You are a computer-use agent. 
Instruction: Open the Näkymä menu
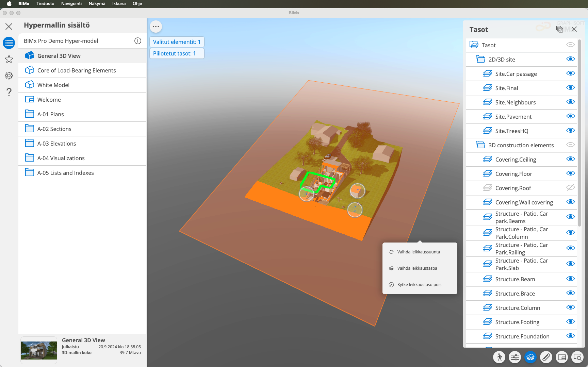pos(97,3)
